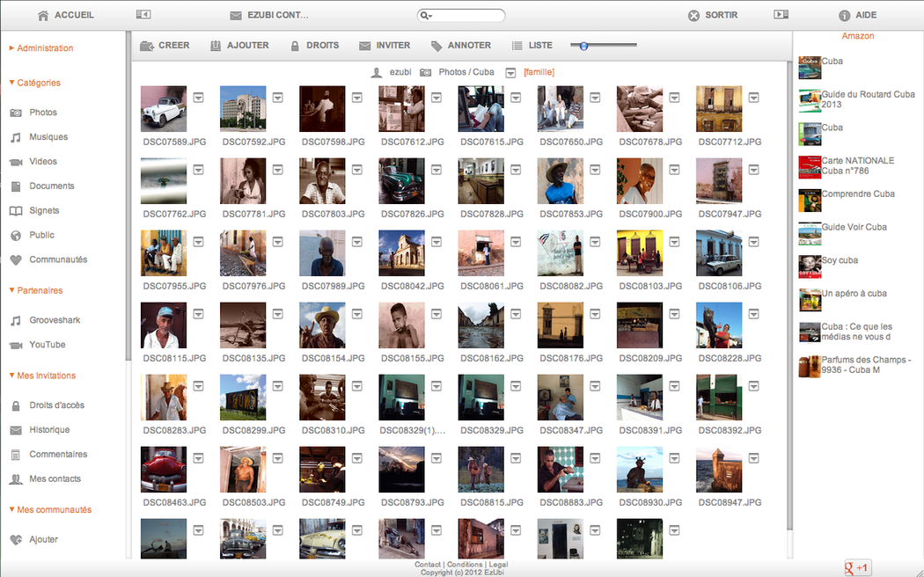Viewport: 924px width, 577px height.
Task: Click the [famille] link
Action: pos(539,72)
